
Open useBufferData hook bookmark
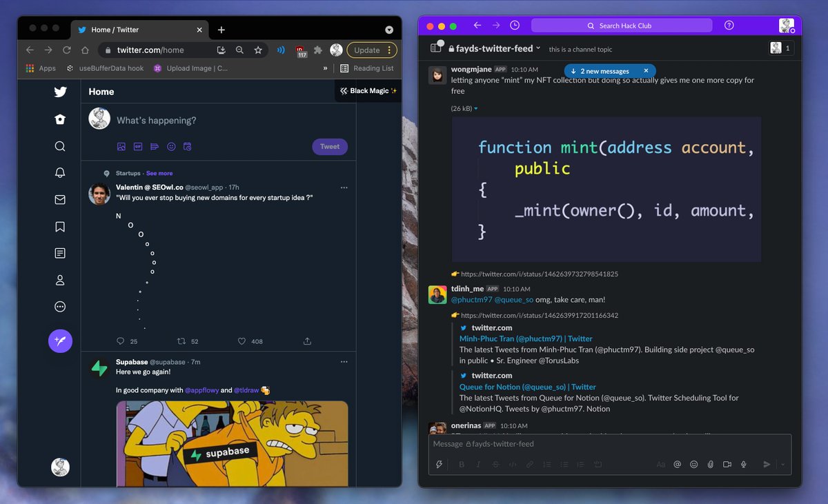point(105,68)
